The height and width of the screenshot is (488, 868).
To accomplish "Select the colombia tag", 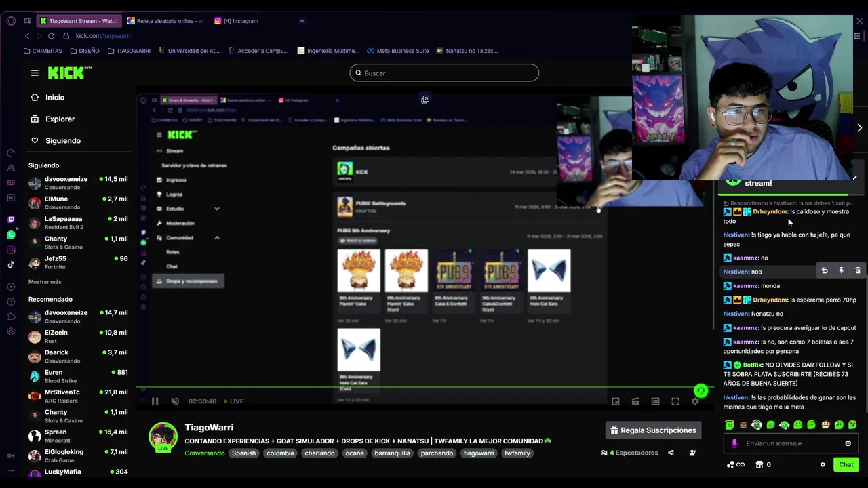I will coord(280,453).
